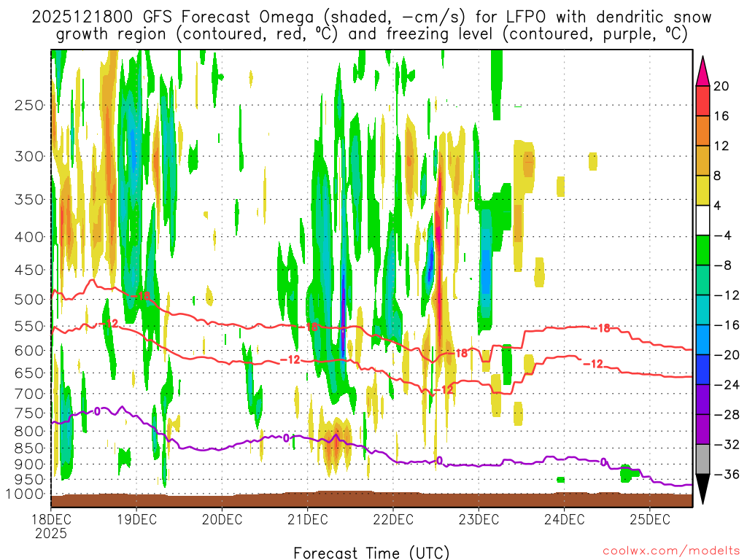Image resolution: width=747 pixels, height=560 pixels.
Task: Click the 22DEC time axis label
Action: [393, 519]
